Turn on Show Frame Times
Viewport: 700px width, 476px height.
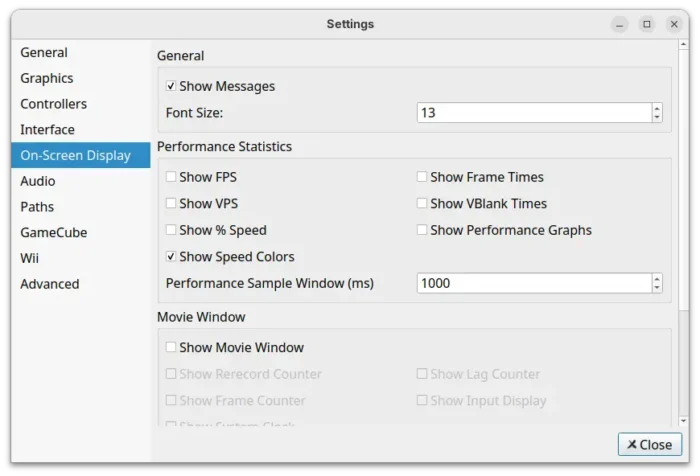pyautogui.click(x=423, y=177)
